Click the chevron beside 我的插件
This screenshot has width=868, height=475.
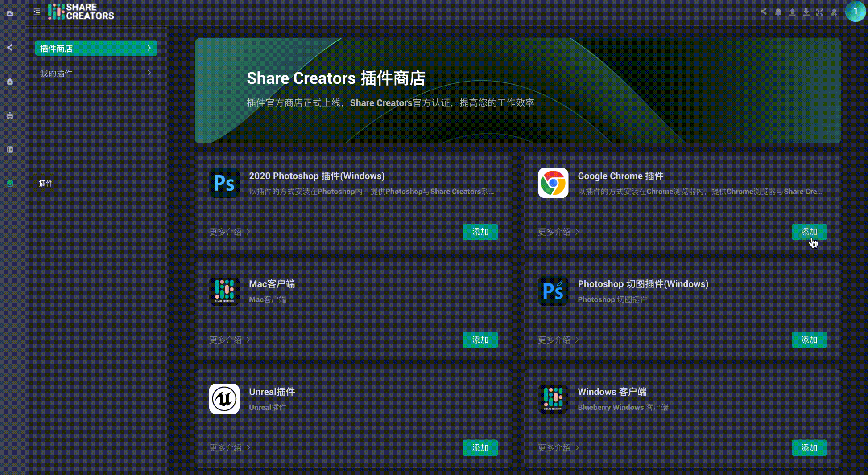149,73
